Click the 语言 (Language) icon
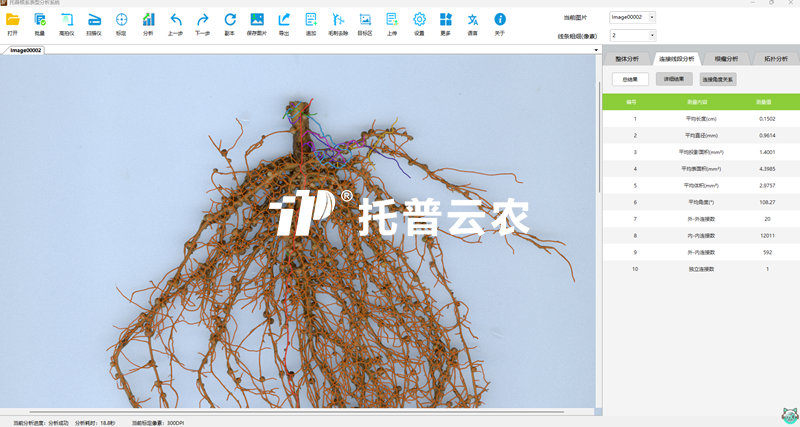 point(473,20)
